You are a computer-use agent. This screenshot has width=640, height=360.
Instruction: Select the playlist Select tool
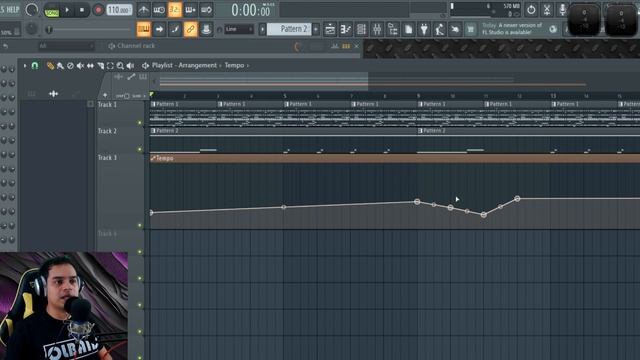[110, 66]
